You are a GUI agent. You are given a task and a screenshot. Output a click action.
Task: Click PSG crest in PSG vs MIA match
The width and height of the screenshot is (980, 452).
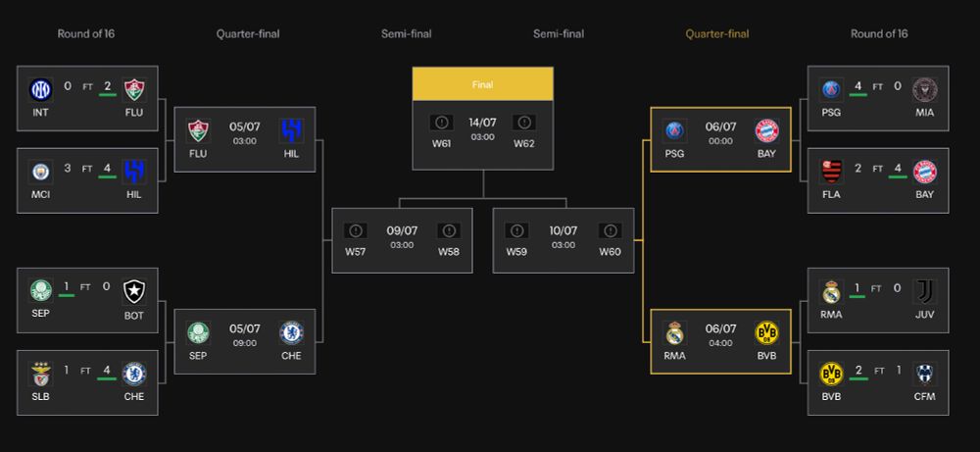tap(831, 90)
